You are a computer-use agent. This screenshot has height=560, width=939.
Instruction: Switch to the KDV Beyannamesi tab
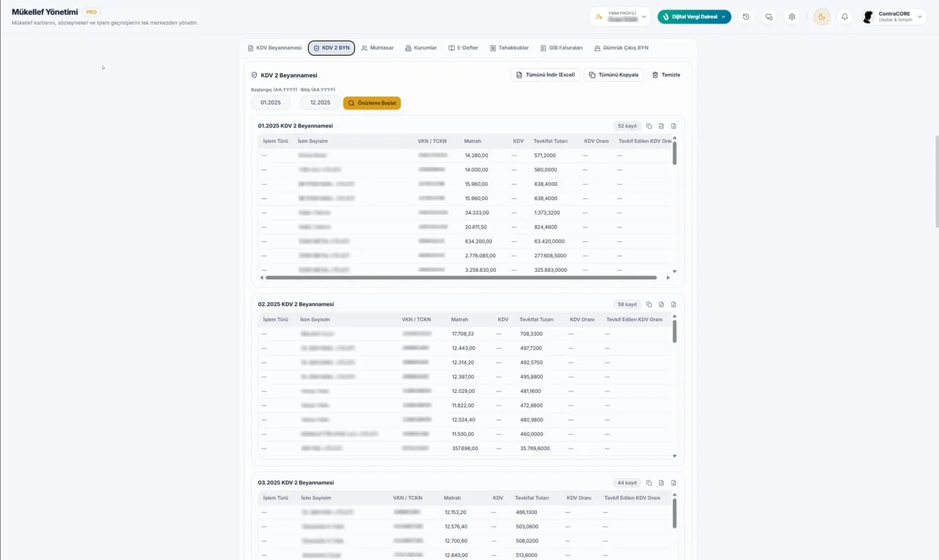point(275,48)
